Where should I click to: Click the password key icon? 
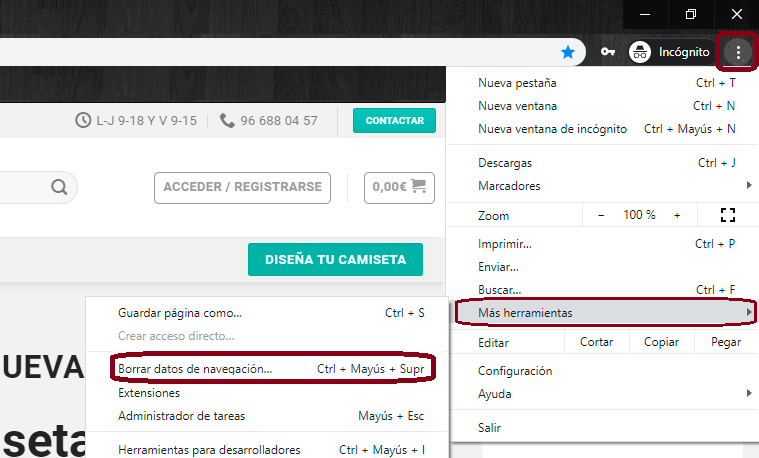[607, 52]
